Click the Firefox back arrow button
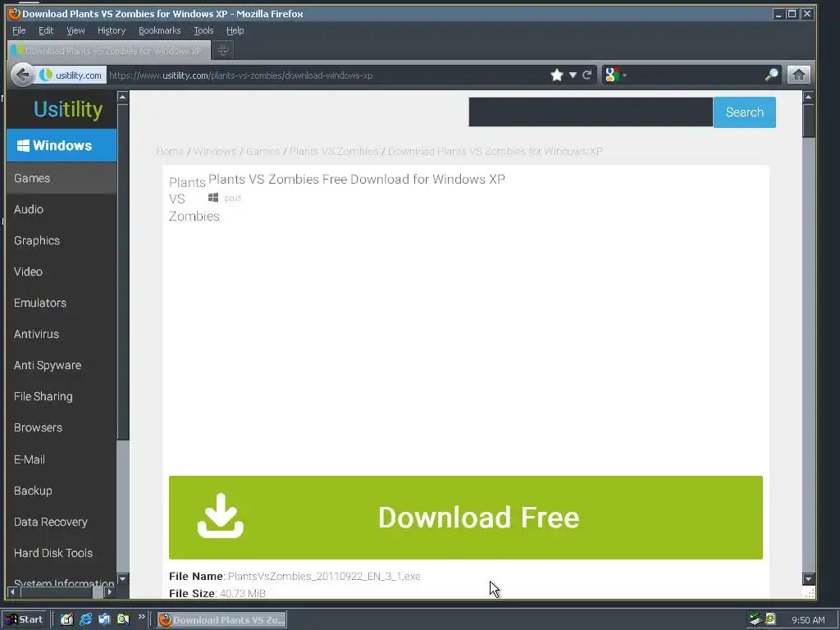The height and width of the screenshot is (630, 840). pos(22,75)
